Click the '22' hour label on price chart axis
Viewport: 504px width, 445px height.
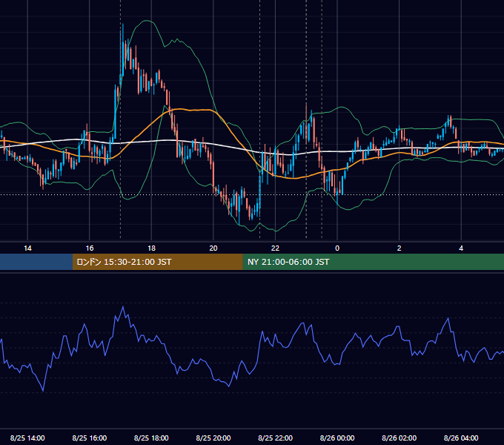coord(275,248)
